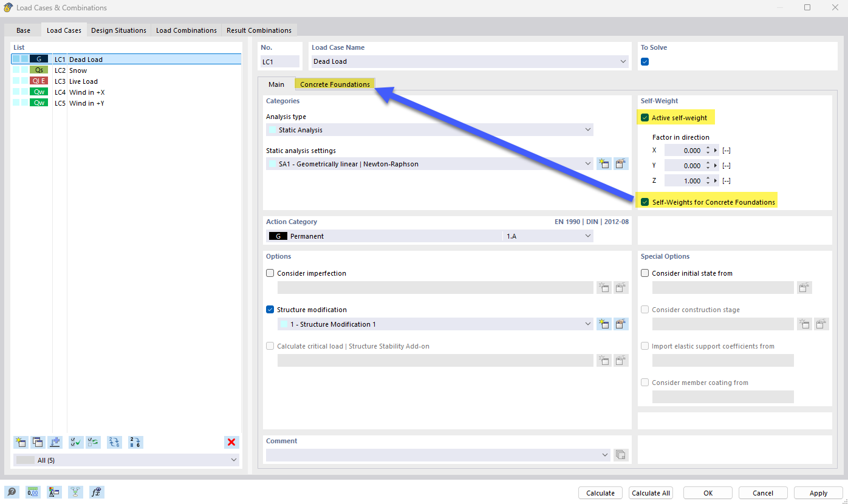Open the Result Combinations tab
848x504 pixels.
(x=259, y=30)
